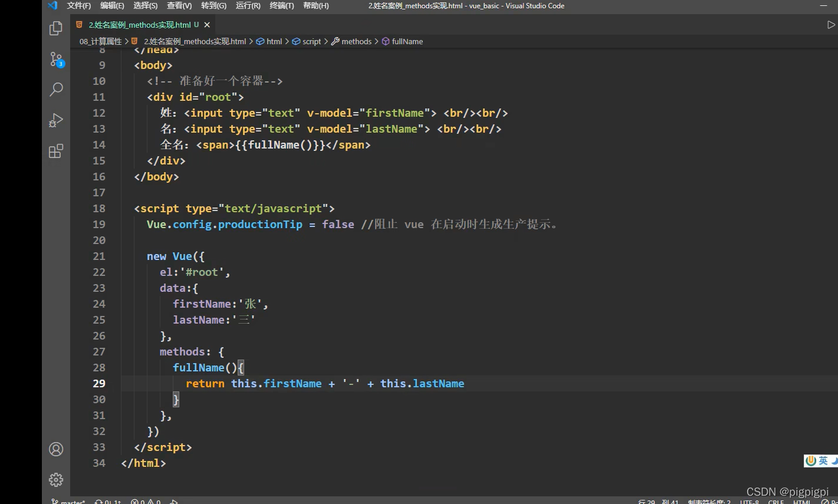Click the cube icon beside fullName breadcrumb
Viewport: 838px width, 504px height.
tap(386, 41)
